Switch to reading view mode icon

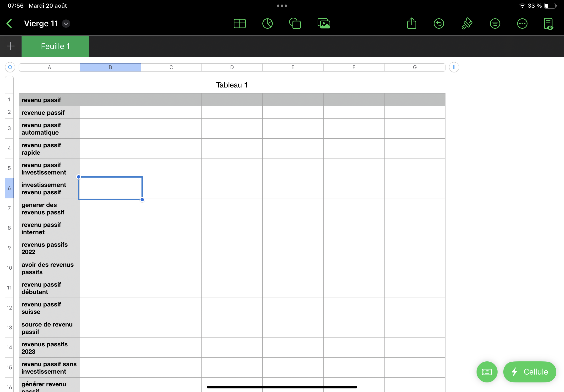(548, 24)
